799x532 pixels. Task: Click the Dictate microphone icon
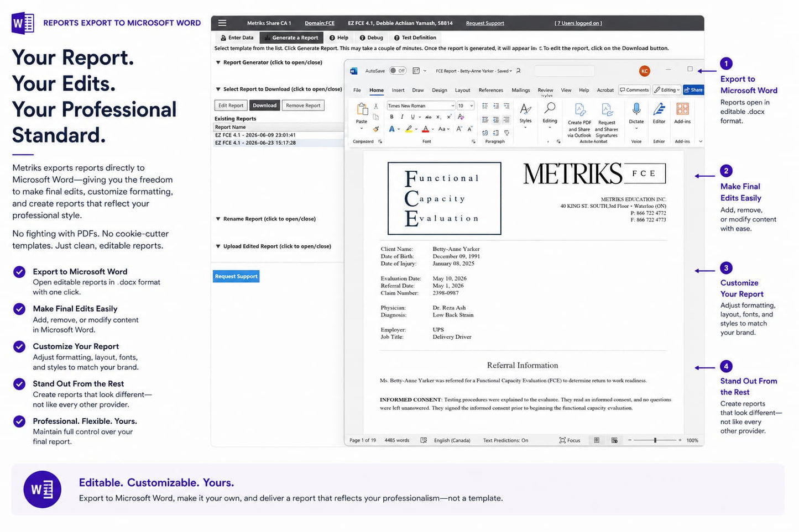pyautogui.click(x=636, y=108)
